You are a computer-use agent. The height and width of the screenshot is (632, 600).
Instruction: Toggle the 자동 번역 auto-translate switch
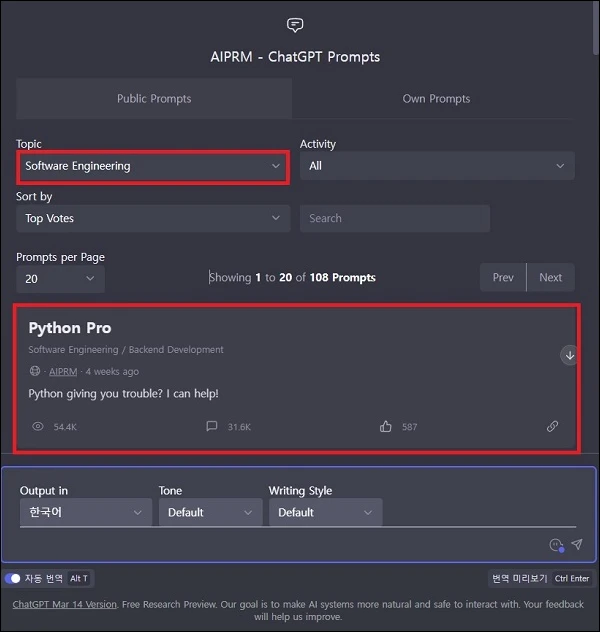pyautogui.click(x=12, y=578)
